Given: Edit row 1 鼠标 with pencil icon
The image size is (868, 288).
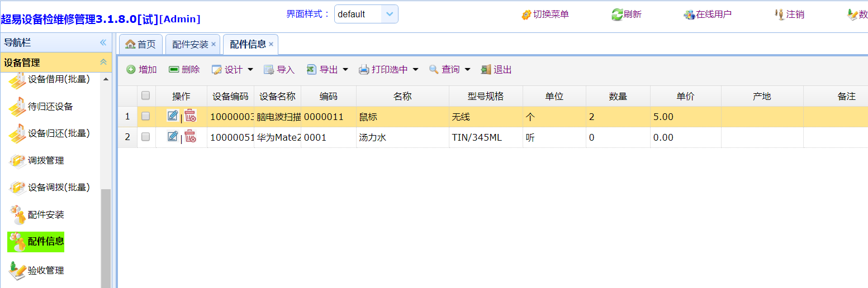Looking at the screenshot, I should [173, 116].
